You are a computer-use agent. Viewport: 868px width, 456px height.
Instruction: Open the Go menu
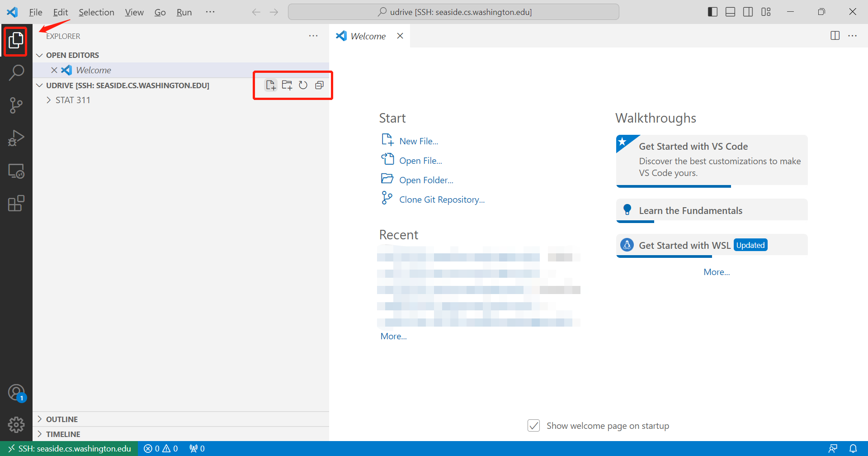point(160,12)
